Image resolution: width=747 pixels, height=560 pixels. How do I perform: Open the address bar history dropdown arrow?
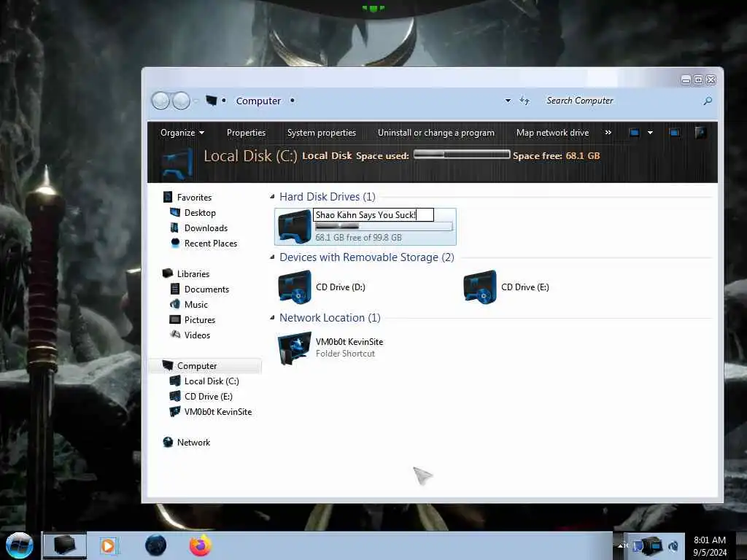[x=508, y=101]
